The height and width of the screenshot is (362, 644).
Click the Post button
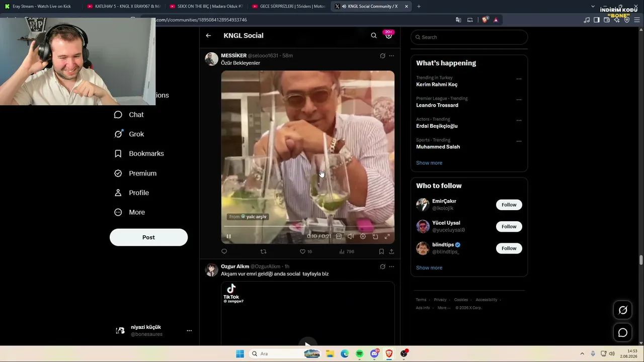coord(148,237)
